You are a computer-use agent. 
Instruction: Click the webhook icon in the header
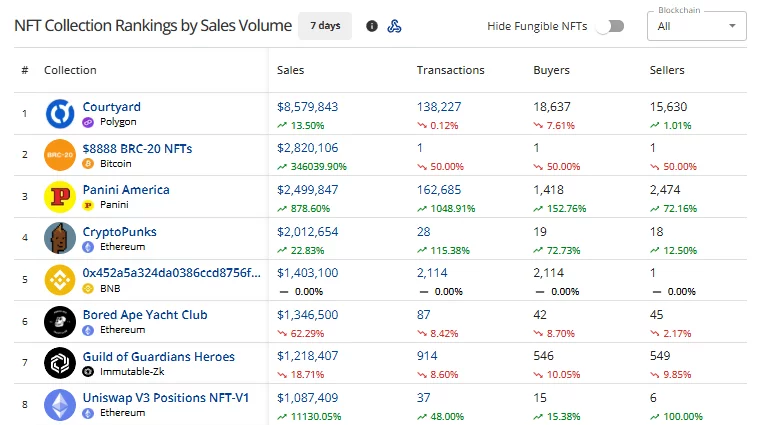pos(394,26)
